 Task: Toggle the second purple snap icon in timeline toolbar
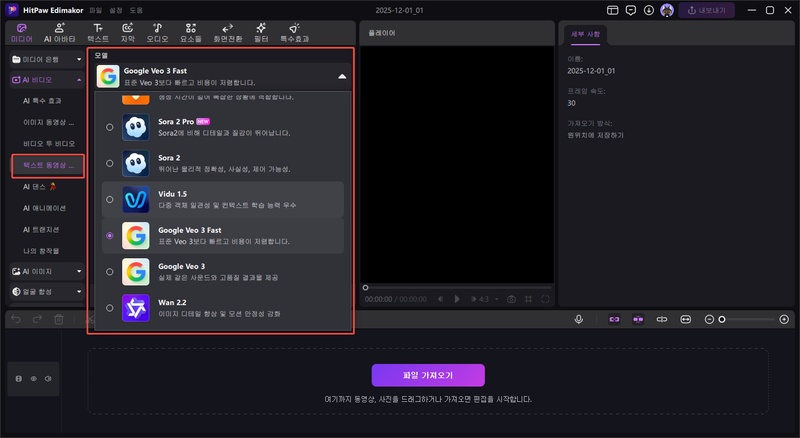pyautogui.click(x=638, y=320)
